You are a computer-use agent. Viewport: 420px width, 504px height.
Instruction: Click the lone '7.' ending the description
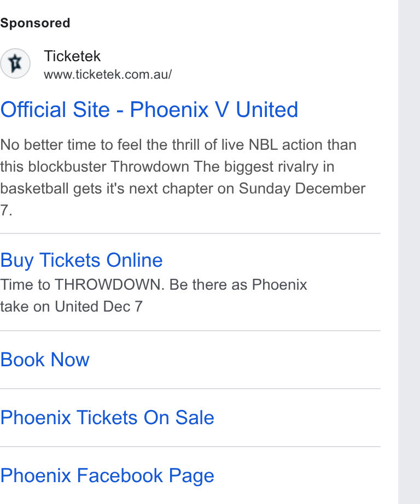[x=6, y=210]
